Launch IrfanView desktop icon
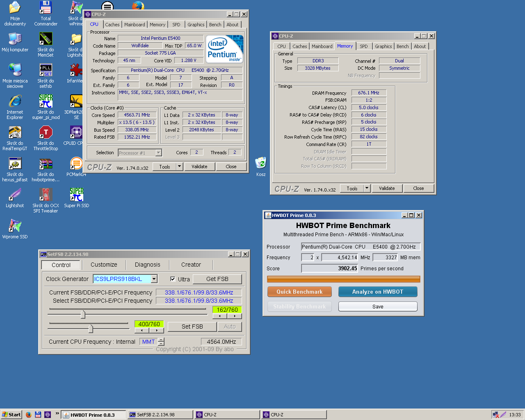 [x=75, y=73]
